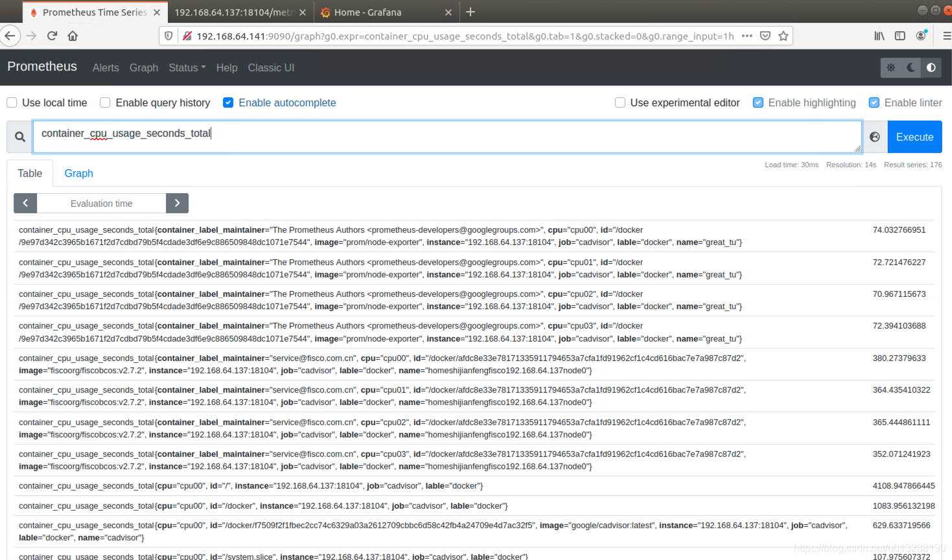Image resolution: width=952 pixels, height=560 pixels.
Task: Click value 365.444861111
Action: tap(901, 422)
